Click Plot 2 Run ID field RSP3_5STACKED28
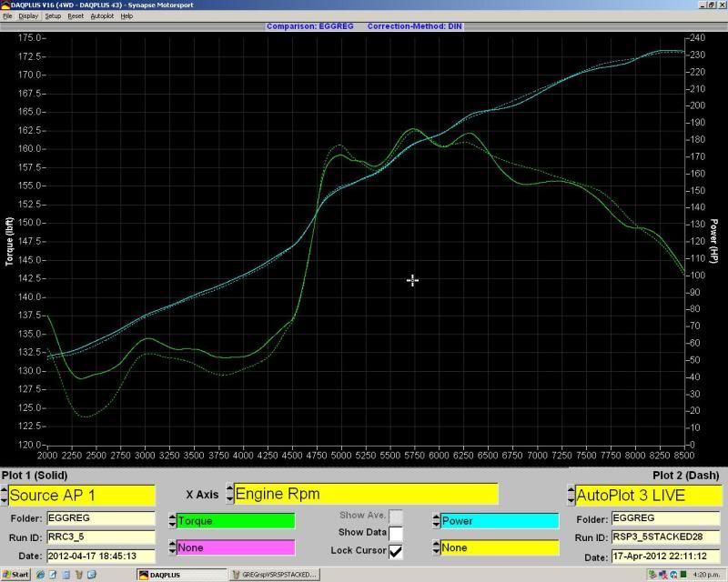This screenshot has height=582, width=728. (665, 537)
